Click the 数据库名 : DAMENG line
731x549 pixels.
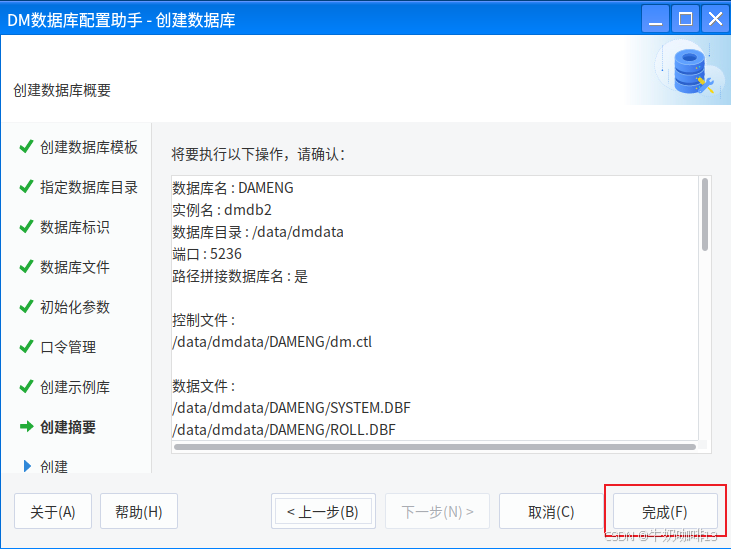[x=233, y=188]
